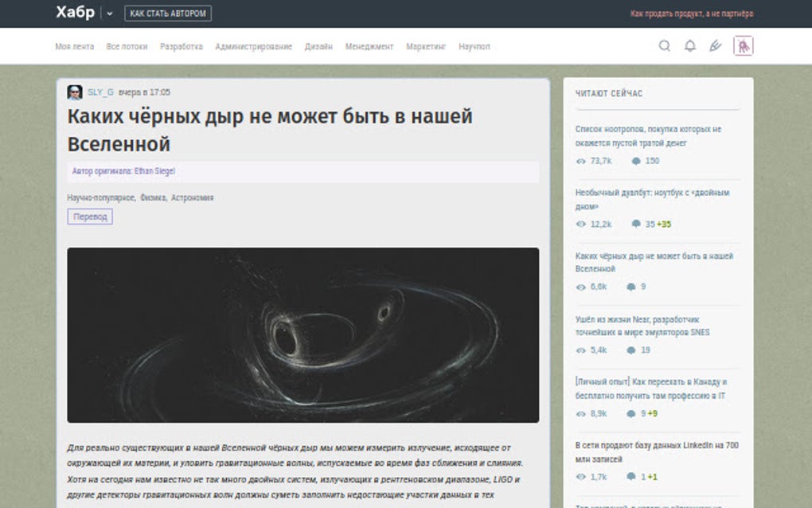Click the КАК СТАТЬ АВТОРОМ button

tap(168, 14)
